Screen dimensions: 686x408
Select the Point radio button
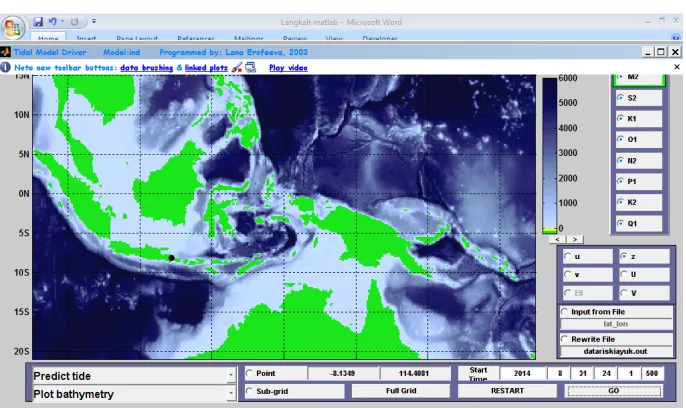point(249,373)
